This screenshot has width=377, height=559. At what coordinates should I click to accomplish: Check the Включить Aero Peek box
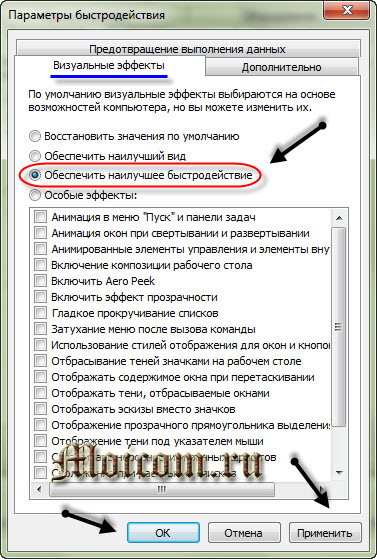point(40,281)
